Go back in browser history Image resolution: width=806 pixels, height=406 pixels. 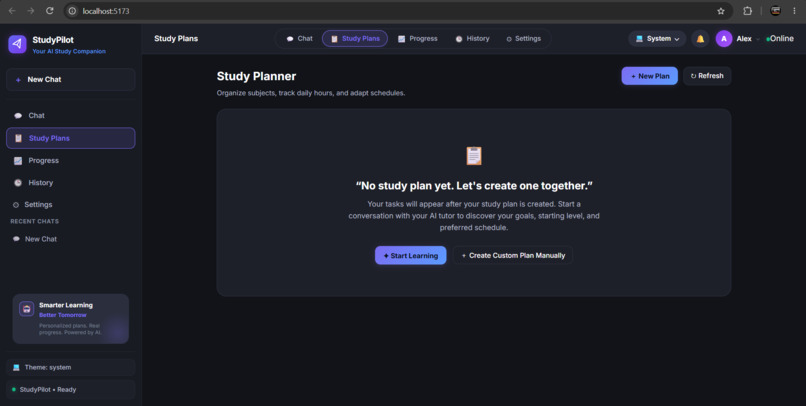coord(12,11)
